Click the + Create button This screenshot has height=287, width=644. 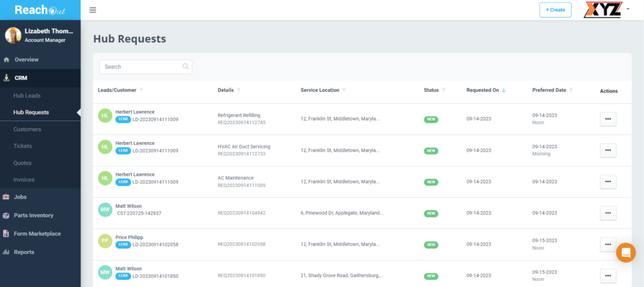555,10
